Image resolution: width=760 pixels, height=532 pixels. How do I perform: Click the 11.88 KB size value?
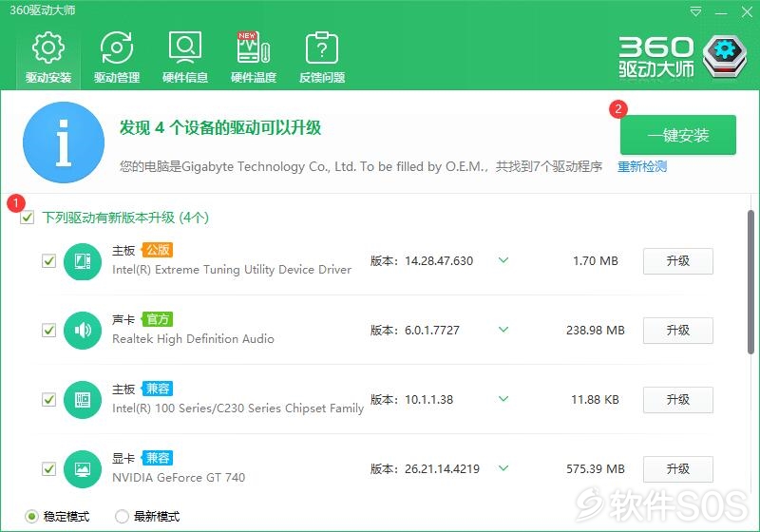(596, 400)
